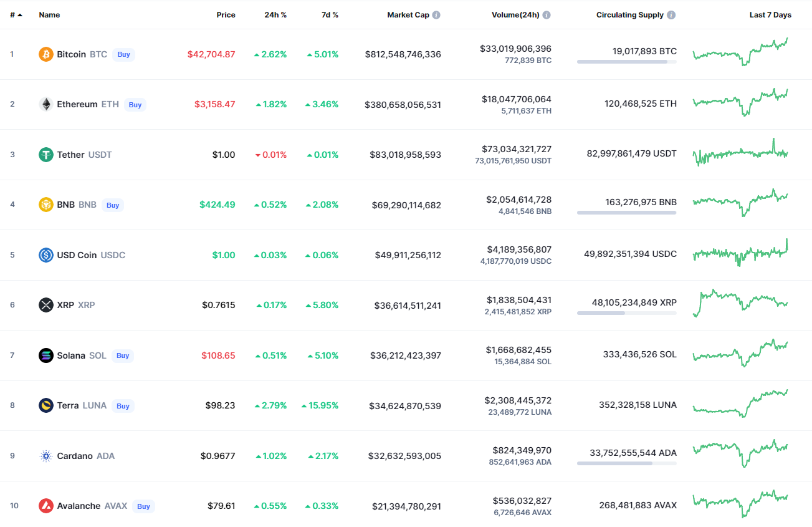
Task: Click BNB price $424.49
Action: point(217,205)
